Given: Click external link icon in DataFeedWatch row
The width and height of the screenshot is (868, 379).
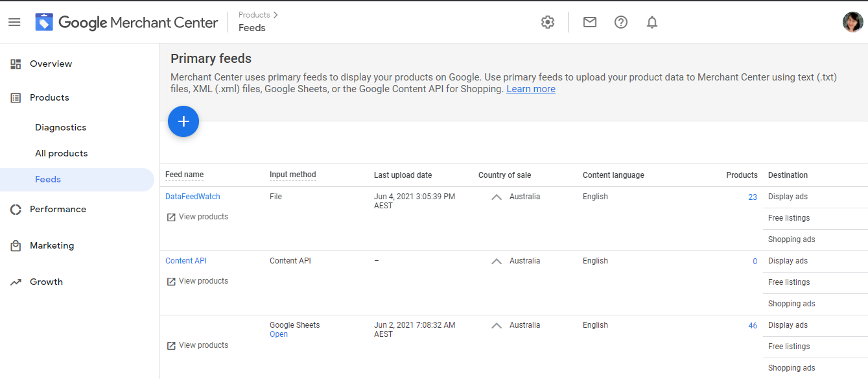Looking at the screenshot, I should pos(171,217).
